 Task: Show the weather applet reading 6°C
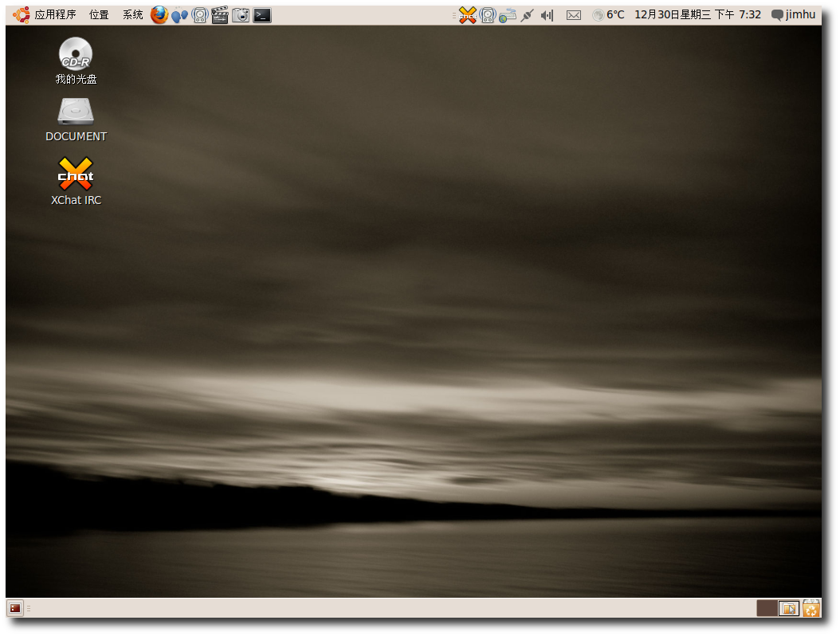point(609,15)
